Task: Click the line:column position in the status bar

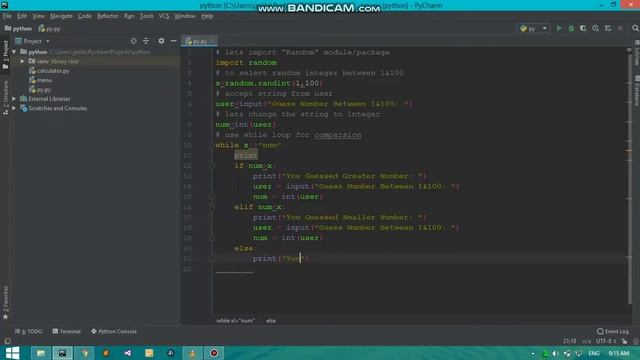Action: pos(569,341)
